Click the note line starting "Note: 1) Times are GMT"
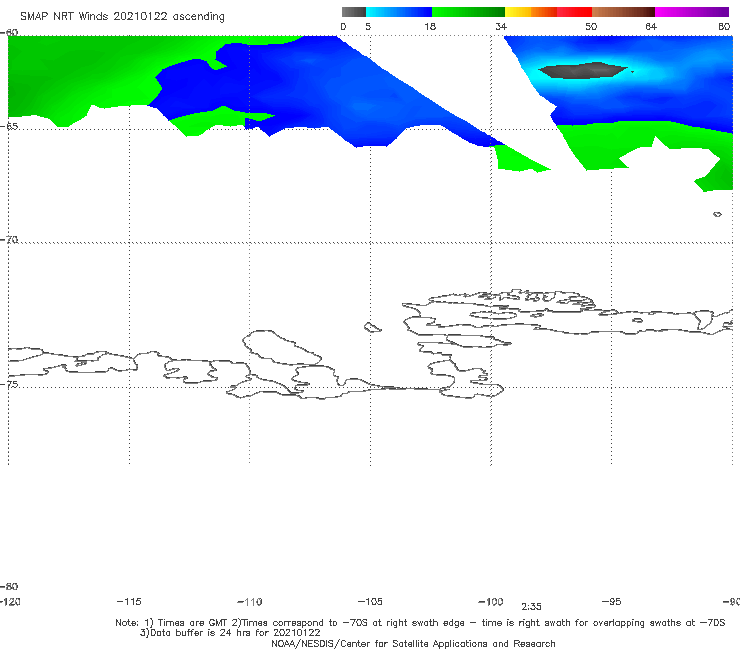The image size is (740, 650). pos(420,623)
